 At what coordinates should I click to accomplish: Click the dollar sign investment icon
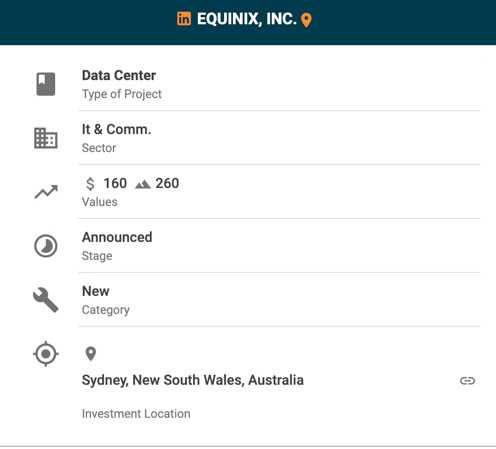pos(90,184)
